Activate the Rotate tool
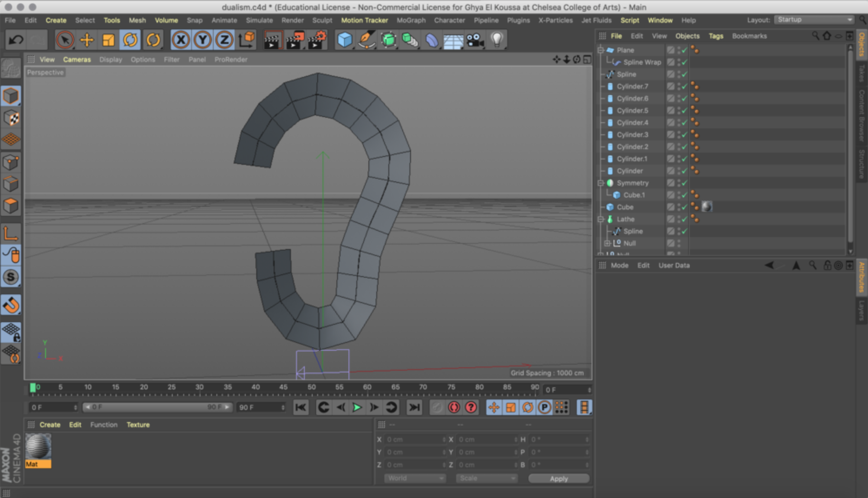The height and width of the screenshot is (498, 868). click(130, 40)
